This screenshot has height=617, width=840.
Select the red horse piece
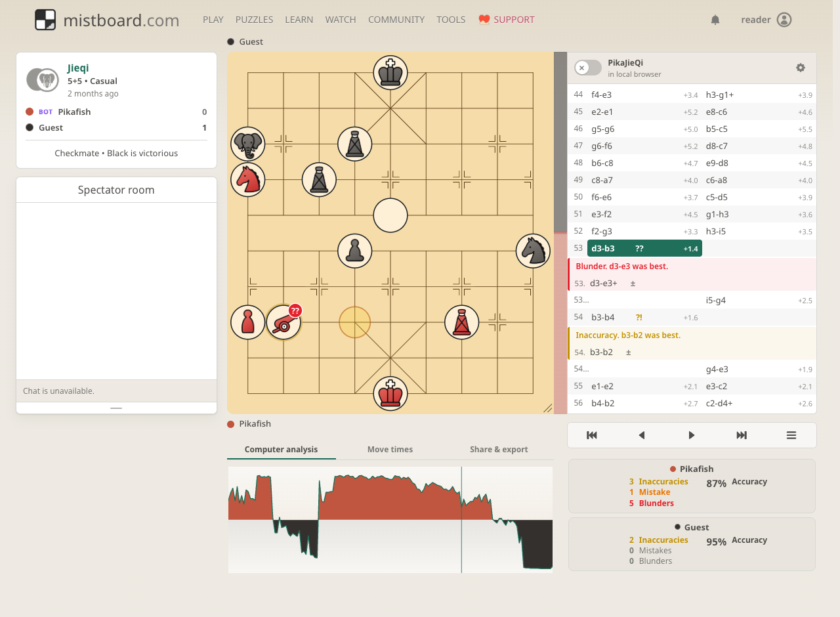pos(248,179)
